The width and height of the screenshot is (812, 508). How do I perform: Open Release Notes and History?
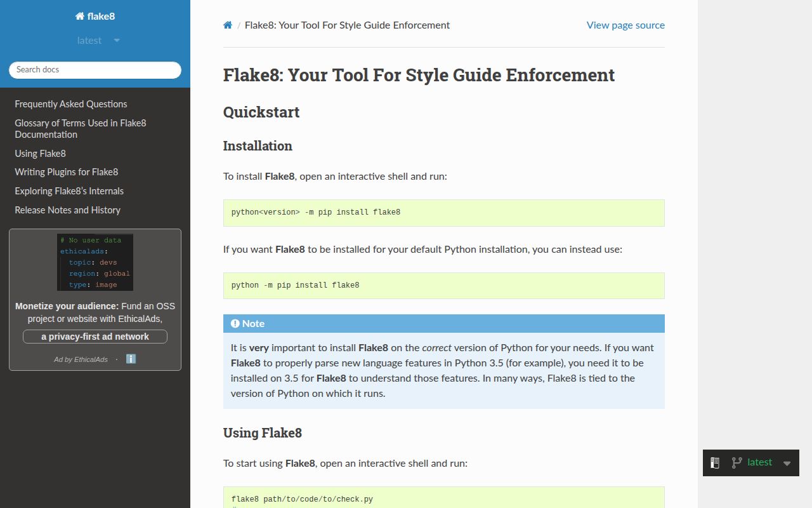68,210
